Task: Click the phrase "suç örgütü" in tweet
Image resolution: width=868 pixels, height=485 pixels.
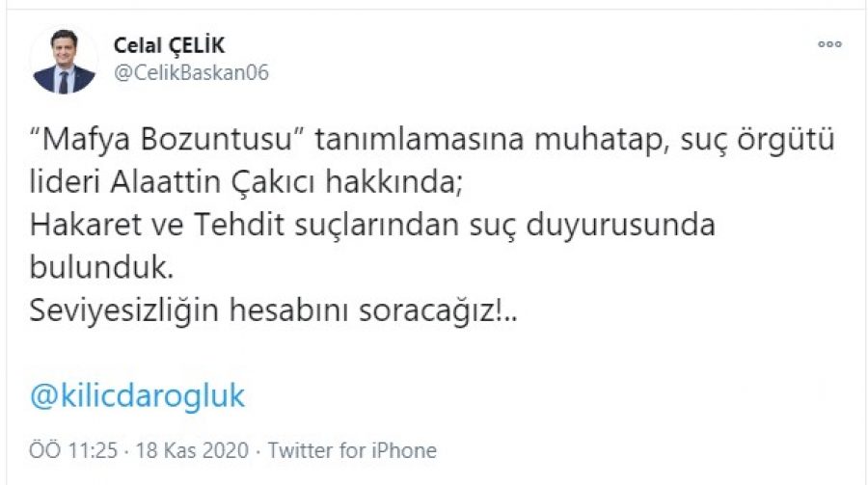Action: coord(768,141)
